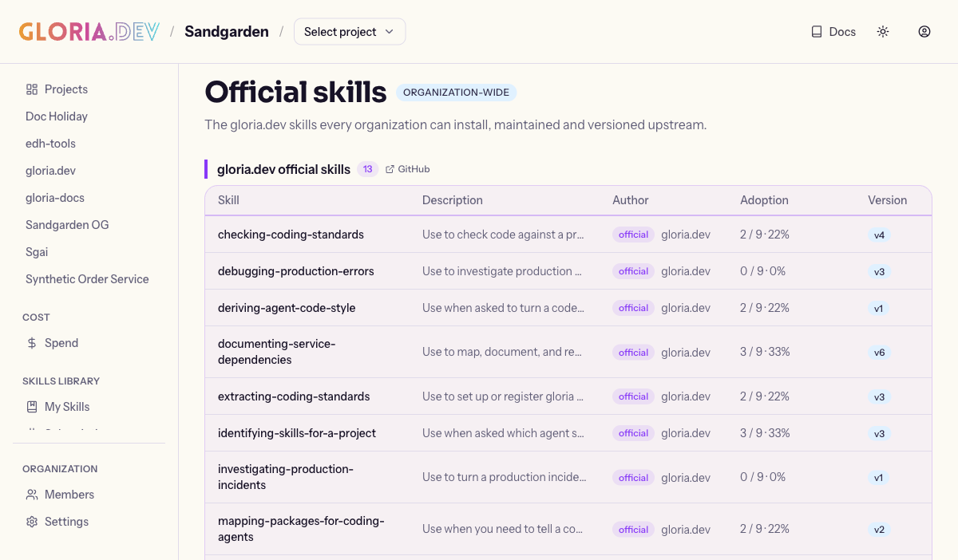Viewport: 958px width, 560px height.
Task: Open the checking-coding-standards skill
Action: [x=291, y=235]
